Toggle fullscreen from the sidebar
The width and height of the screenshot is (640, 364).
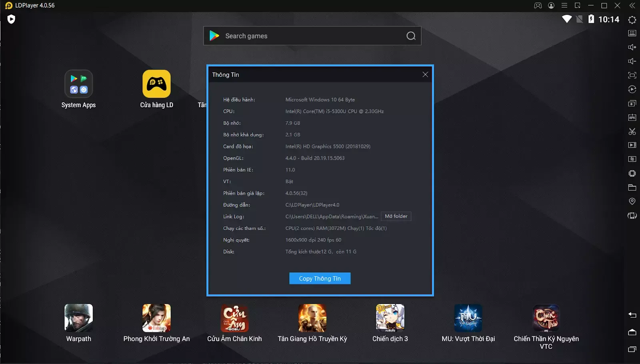[x=632, y=75]
